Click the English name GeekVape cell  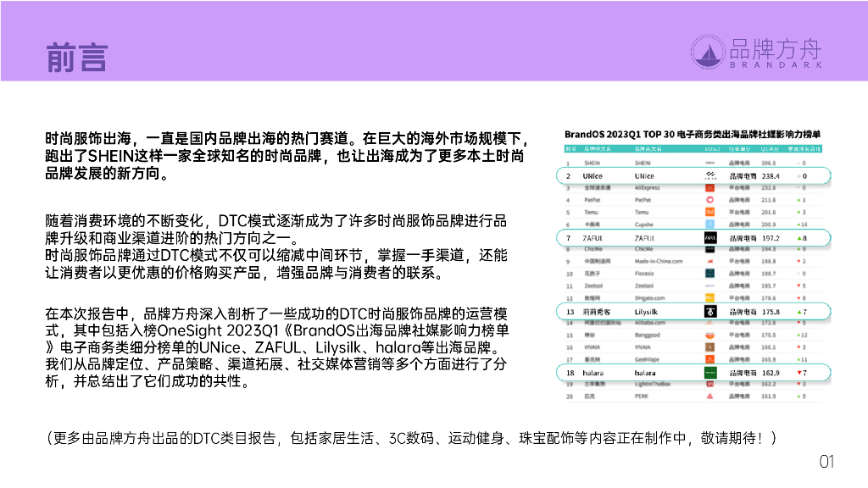pos(646,359)
